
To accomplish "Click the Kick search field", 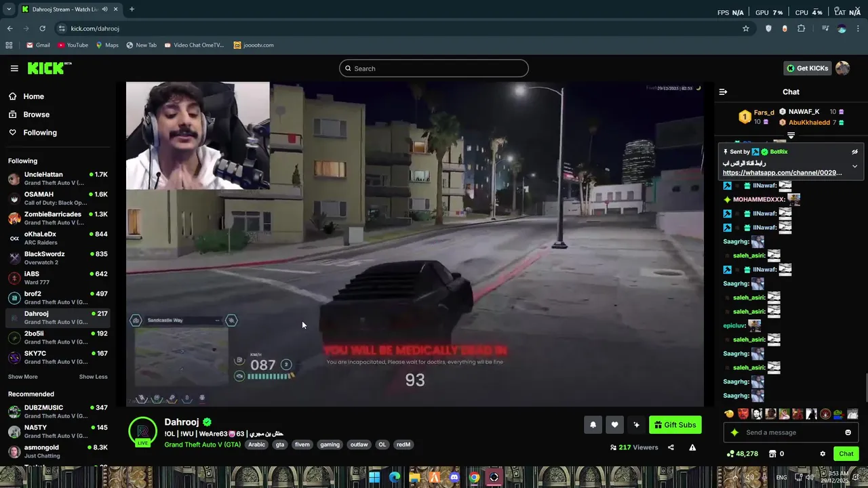I will point(434,68).
